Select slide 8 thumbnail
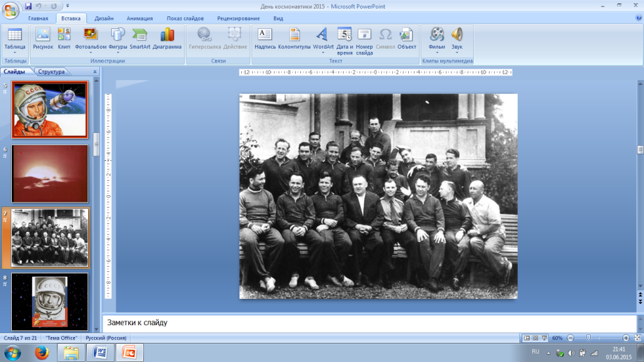This screenshot has height=362, width=644. pyautogui.click(x=50, y=302)
